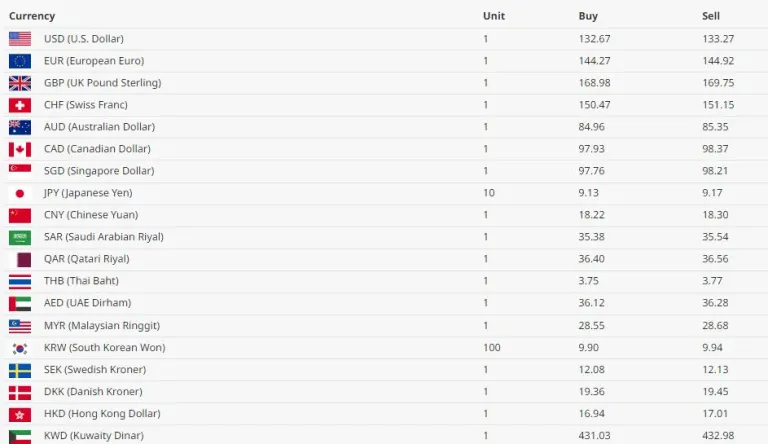Click the United States flag icon

pos(20,39)
